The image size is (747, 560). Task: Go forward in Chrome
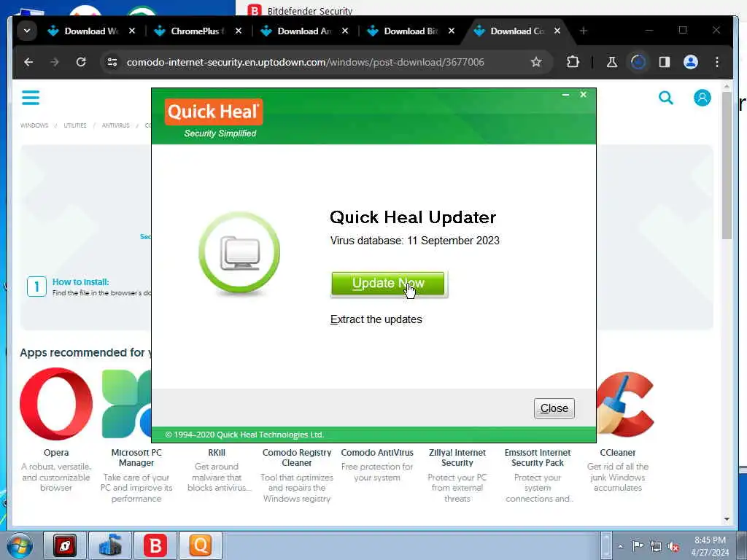click(55, 62)
